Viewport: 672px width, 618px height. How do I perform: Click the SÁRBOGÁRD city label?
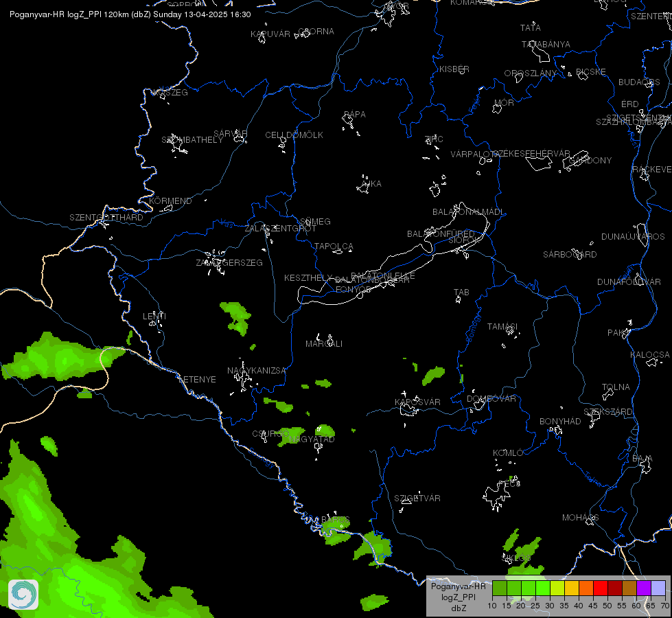click(570, 254)
